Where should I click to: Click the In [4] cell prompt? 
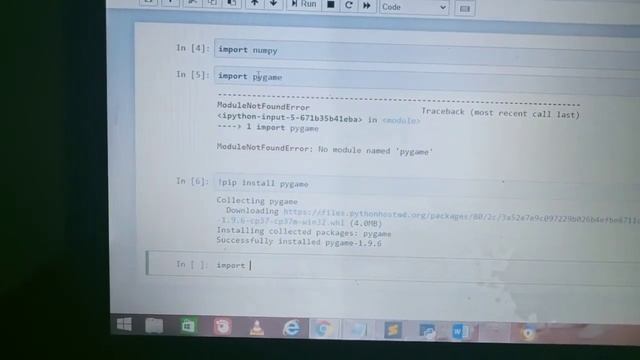pyautogui.click(x=193, y=48)
